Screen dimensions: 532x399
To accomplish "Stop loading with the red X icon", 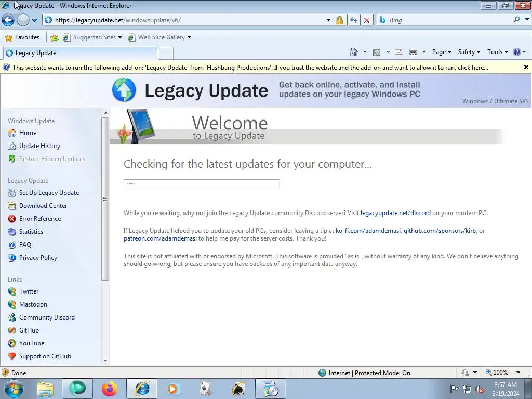I will pyautogui.click(x=367, y=20).
